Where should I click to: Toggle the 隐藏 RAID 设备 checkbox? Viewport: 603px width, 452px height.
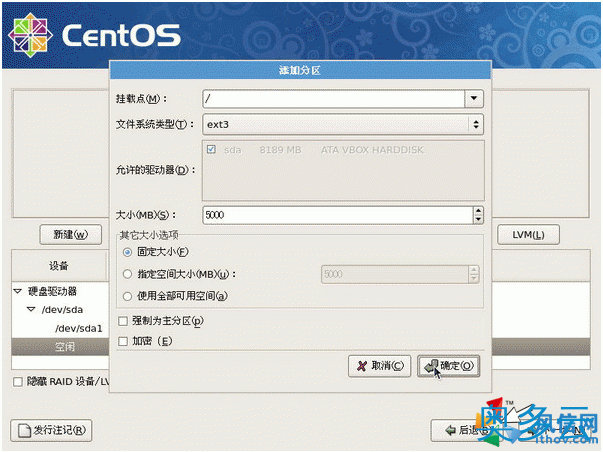18,382
